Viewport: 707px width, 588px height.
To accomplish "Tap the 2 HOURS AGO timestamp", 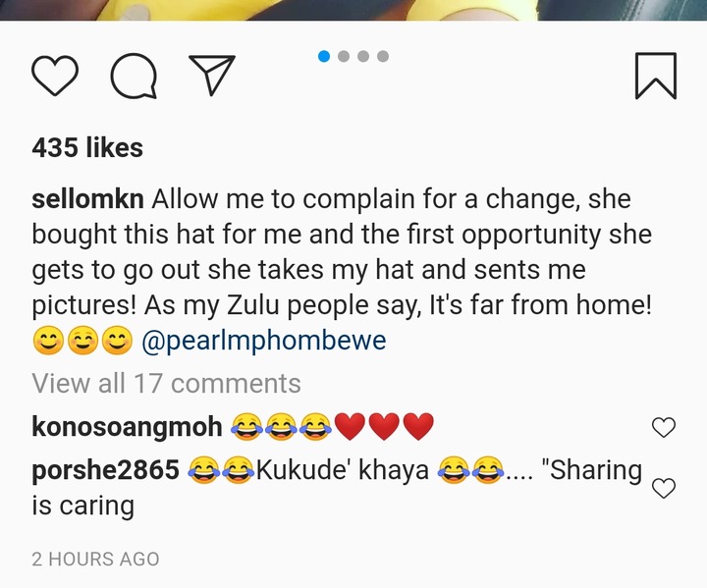I will (95, 560).
